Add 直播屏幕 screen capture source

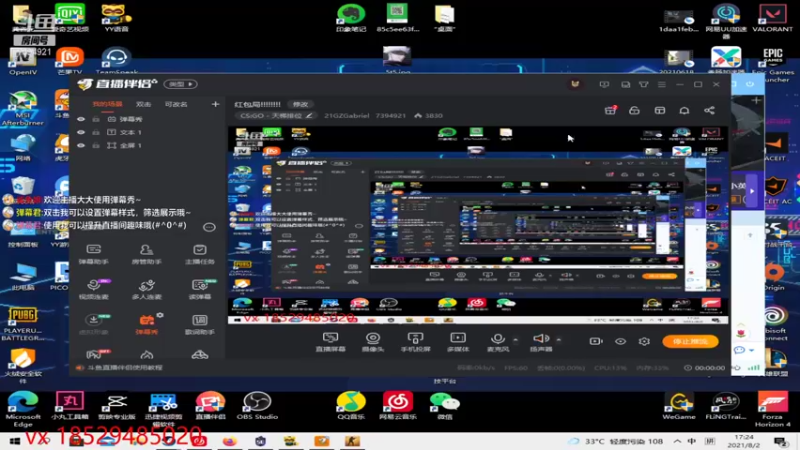coord(331,342)
